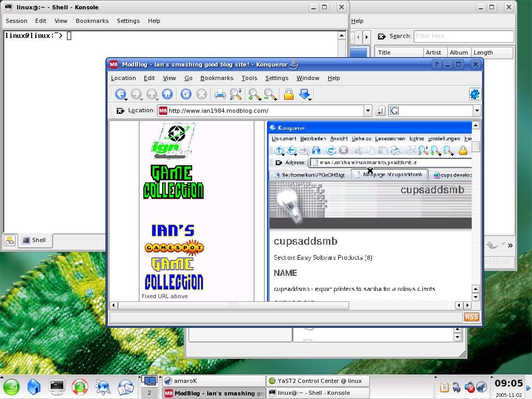Screen dimensions: 532x399
Task: Open the home folder panel icon
Action: coord(34,387)
